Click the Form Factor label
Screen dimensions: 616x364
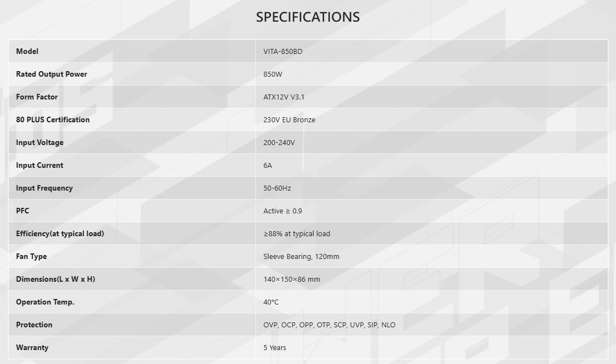click(37, 97)
